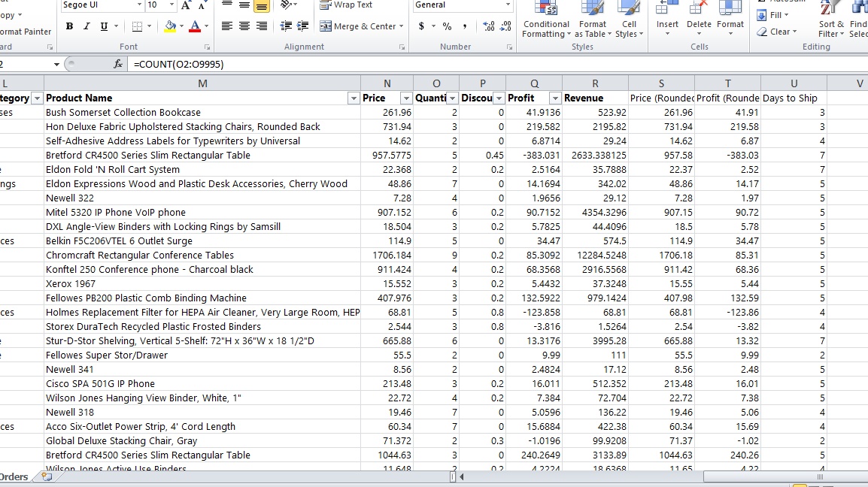Screen dimensions: 868x487
Task: Click into the formula bar
Action: [x=497, y=64]
